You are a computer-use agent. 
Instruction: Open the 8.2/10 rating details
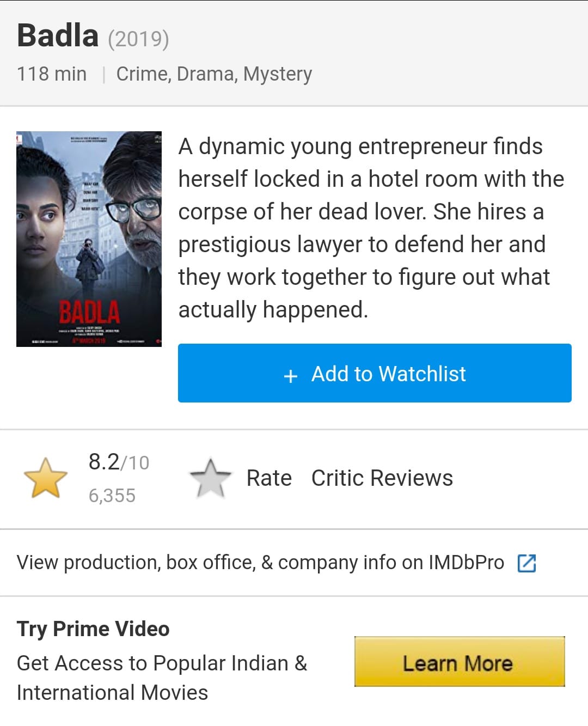pos(119,462)
